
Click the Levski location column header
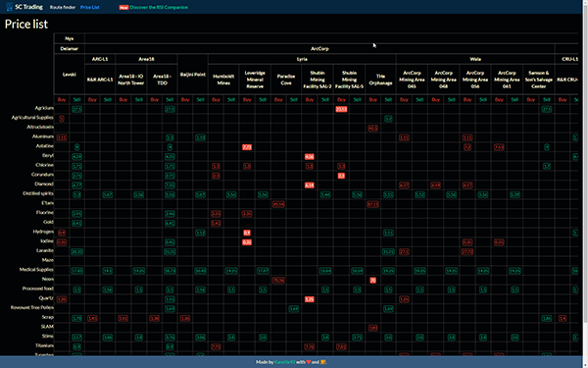click(70, 75)
